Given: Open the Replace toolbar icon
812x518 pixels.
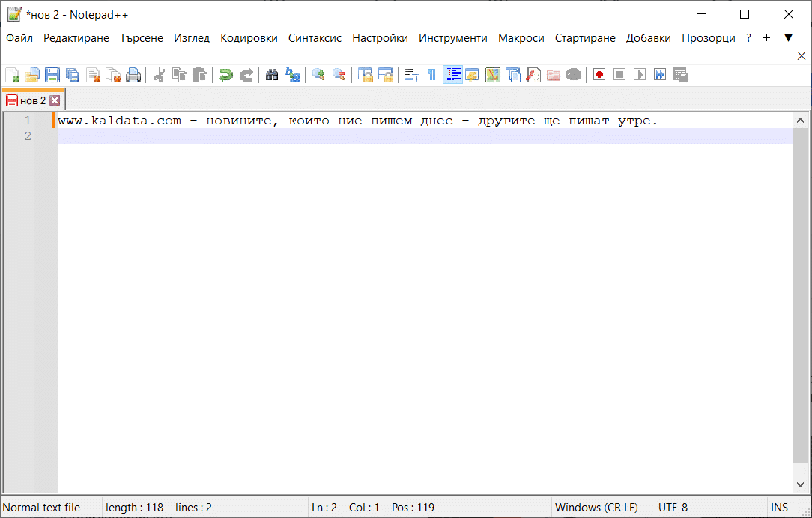Looking at the screenshot, I should 293,75.
